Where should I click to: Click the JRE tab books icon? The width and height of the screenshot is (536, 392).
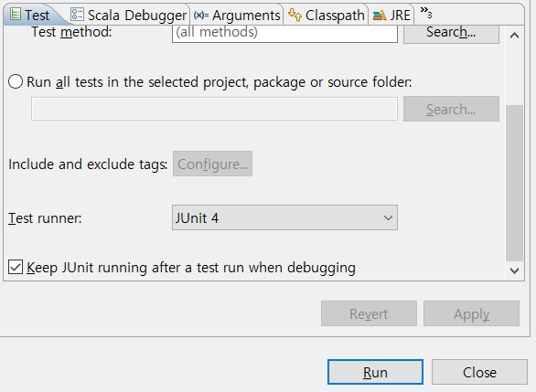[380, 16]
